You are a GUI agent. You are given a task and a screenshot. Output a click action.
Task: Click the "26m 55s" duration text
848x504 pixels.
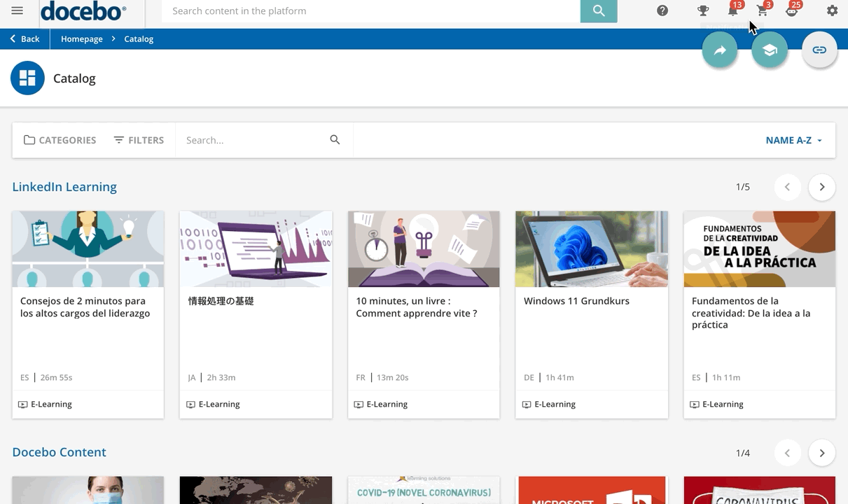56,377
